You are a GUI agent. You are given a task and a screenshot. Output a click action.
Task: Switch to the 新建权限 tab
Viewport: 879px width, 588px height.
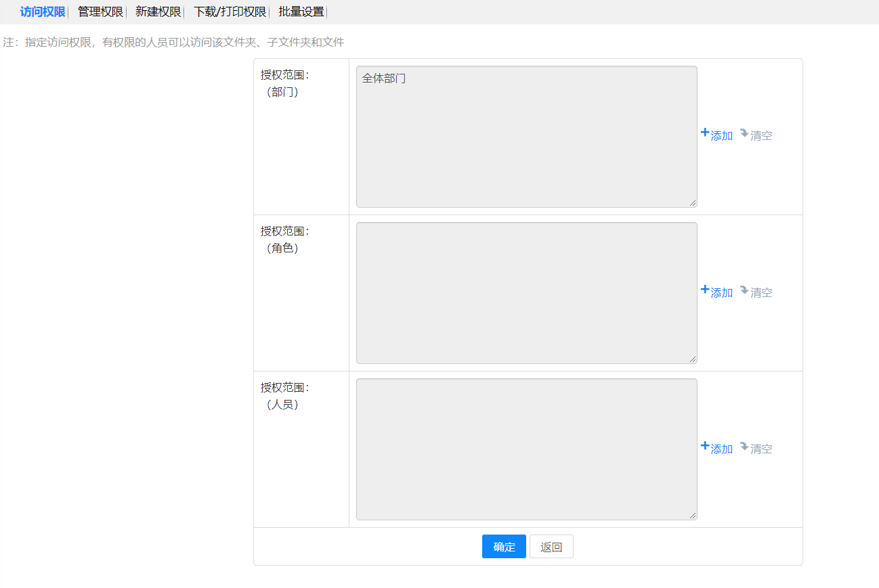(x=158, y=12)
